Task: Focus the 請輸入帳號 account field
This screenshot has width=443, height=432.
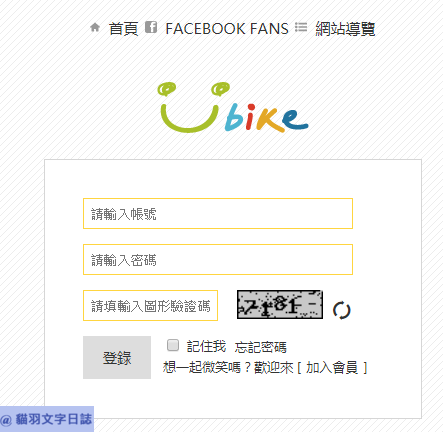Action: click(218, 214)
